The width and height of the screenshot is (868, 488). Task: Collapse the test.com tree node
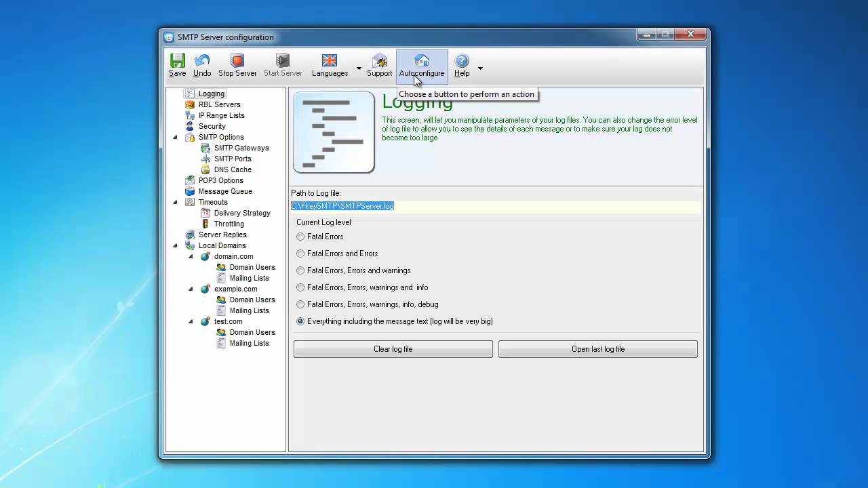[191, 322]
